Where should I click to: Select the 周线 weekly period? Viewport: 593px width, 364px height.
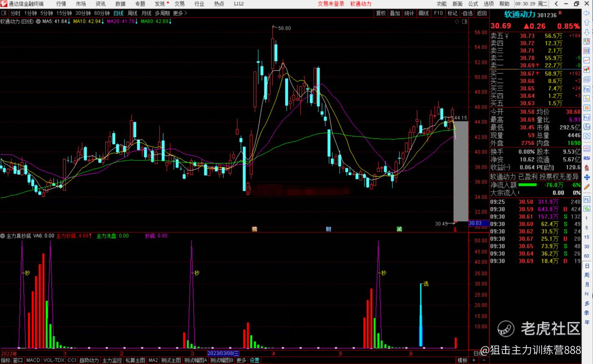click(x=133, y=13)
